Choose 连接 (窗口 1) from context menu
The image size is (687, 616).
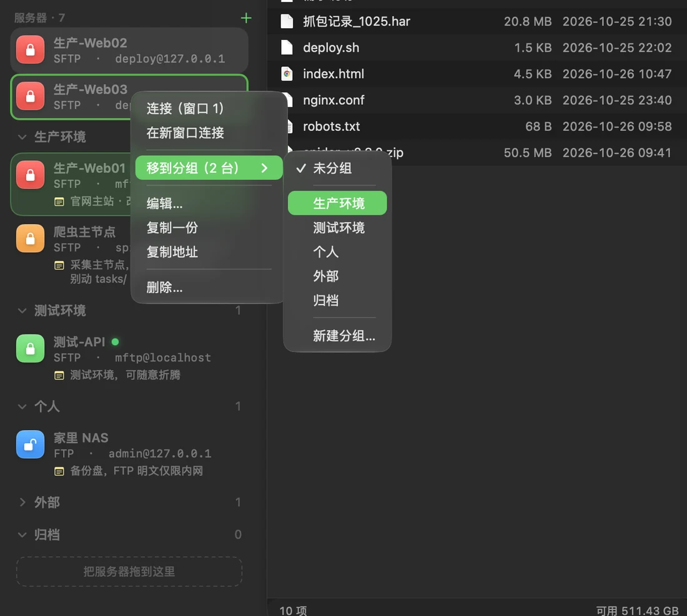click(x=209, y=108)
